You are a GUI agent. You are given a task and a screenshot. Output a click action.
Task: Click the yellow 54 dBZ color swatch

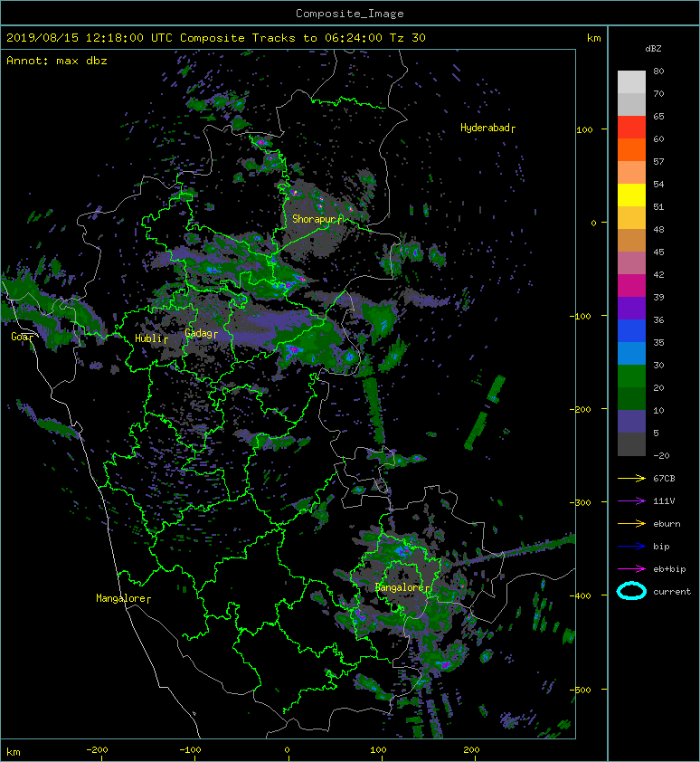[x=631, y=195]
